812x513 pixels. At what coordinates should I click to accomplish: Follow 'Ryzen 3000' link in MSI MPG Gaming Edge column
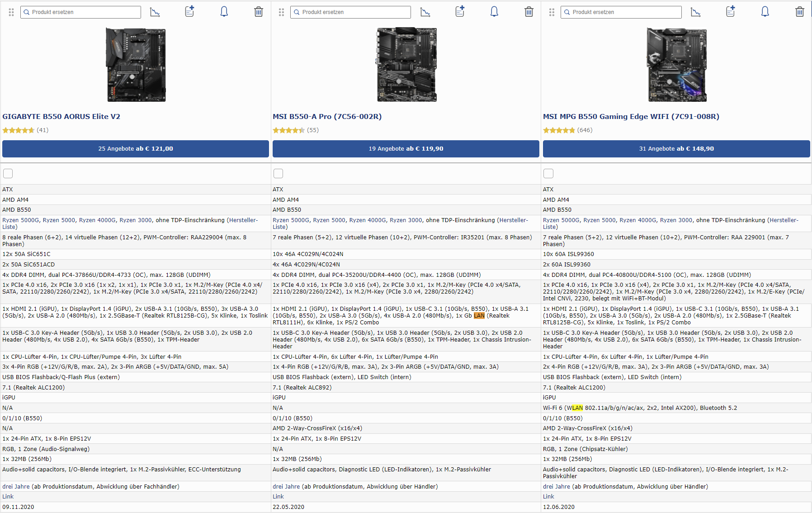tap(676, 220)
